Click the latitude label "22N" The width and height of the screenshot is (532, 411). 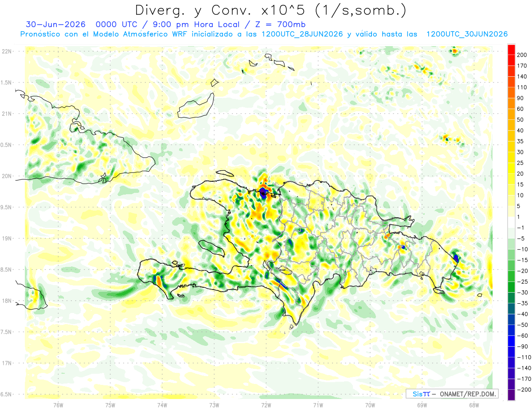[x=6, y=51]
